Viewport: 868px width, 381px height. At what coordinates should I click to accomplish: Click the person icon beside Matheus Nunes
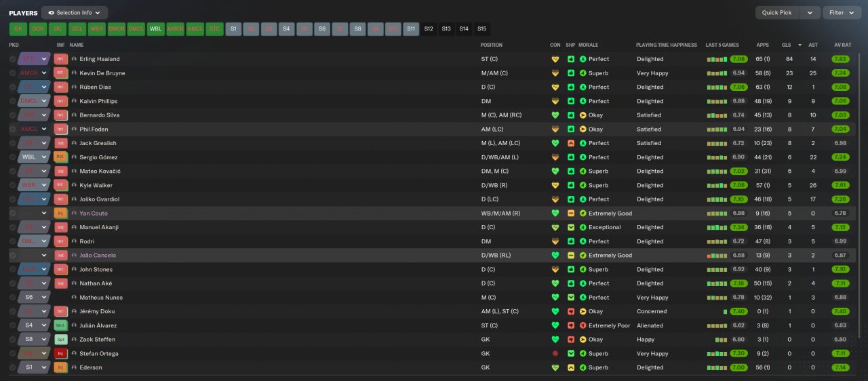pyautogui.click(x=74, y=298)
